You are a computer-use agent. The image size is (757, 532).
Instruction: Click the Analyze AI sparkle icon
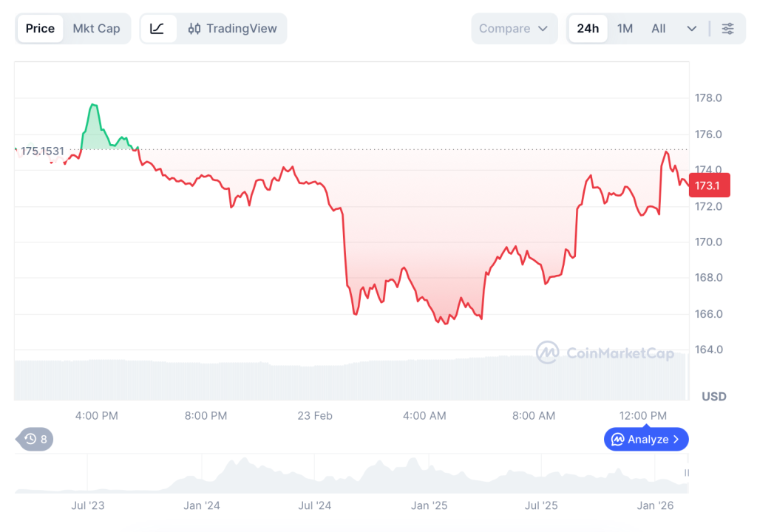pyautogui.click(x=617, y=440)
